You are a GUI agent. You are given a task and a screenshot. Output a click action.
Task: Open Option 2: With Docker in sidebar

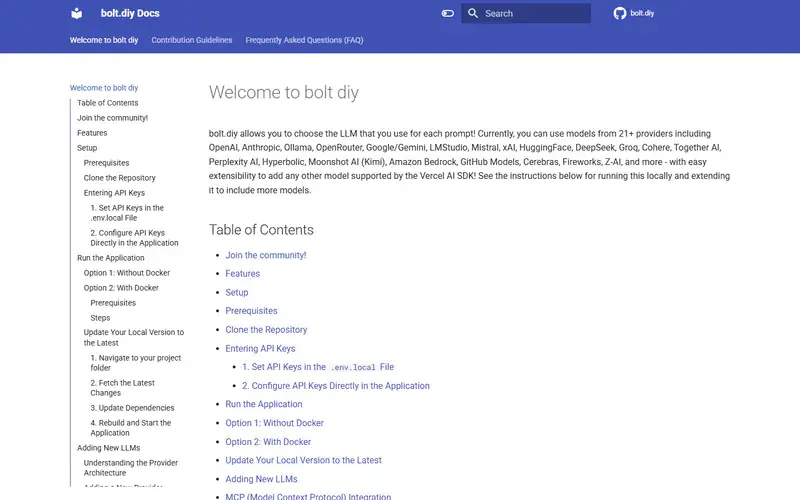pos(121,288)
